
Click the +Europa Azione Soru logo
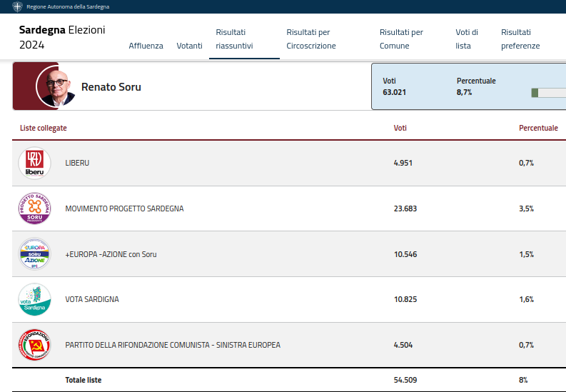point(34,254)
